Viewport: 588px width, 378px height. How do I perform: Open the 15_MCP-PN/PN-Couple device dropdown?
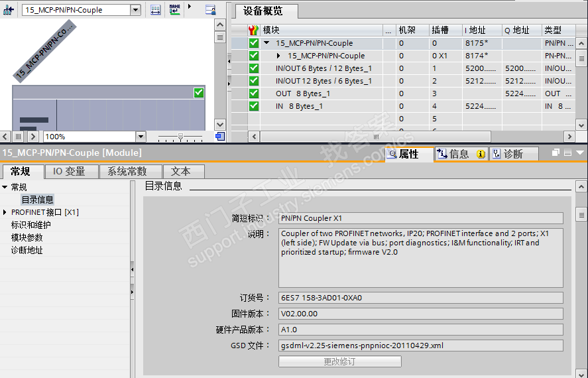[x=136, y=10]
